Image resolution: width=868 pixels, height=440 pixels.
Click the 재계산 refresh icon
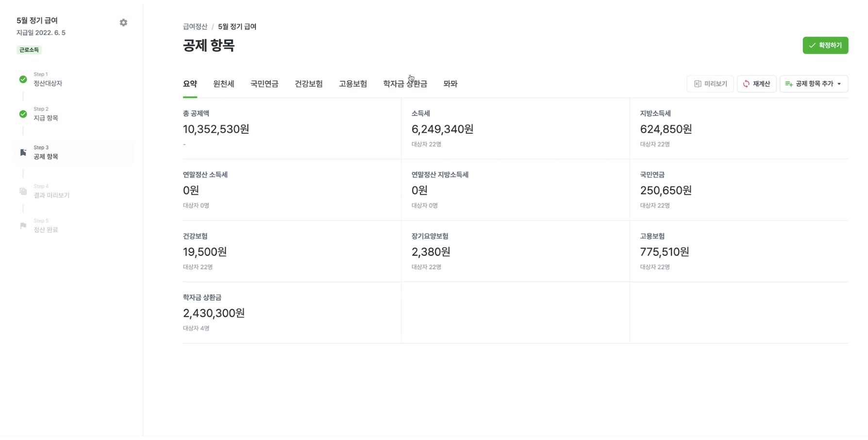pos(746,84)
